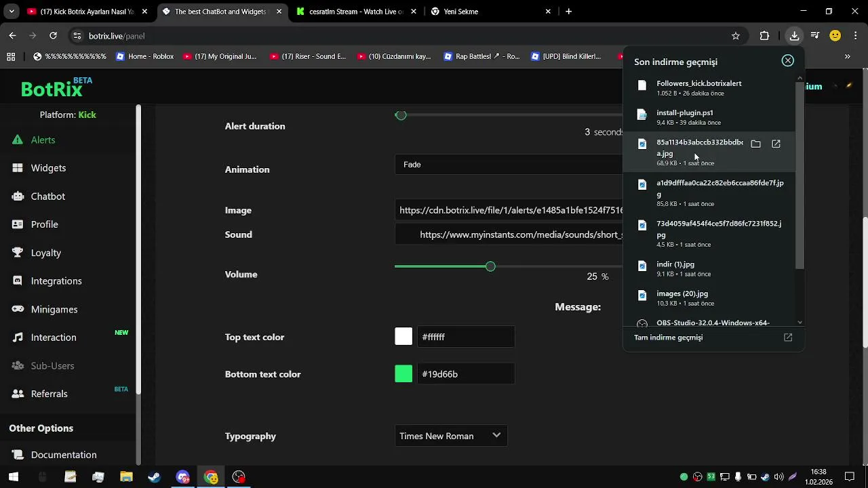This screenshot has height=488, width=868.
Task: Click the downloads popup scrollbar
Action: 800,175
